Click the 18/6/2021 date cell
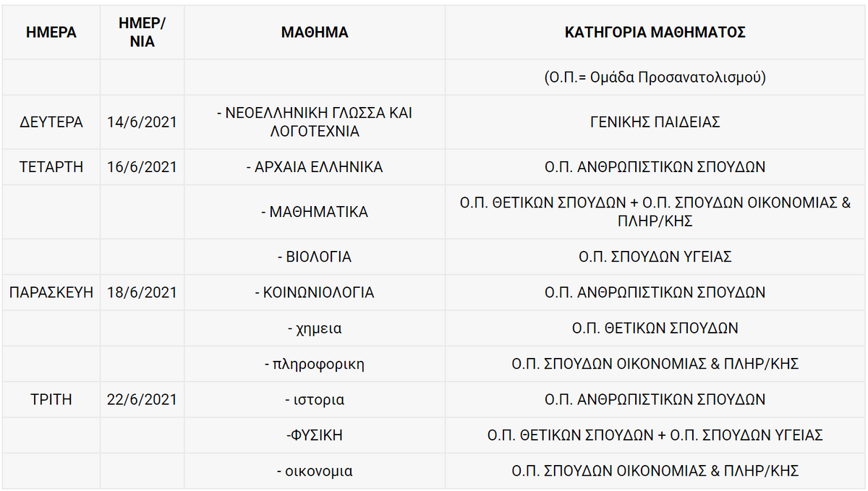Viewport: 868px width, 491px height. pyautogui.click(x=142, y=293)
